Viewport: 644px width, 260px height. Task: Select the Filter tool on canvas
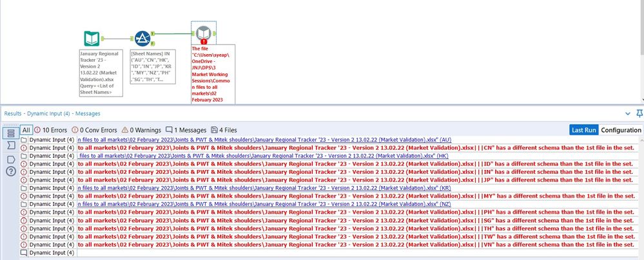point(142,39)
